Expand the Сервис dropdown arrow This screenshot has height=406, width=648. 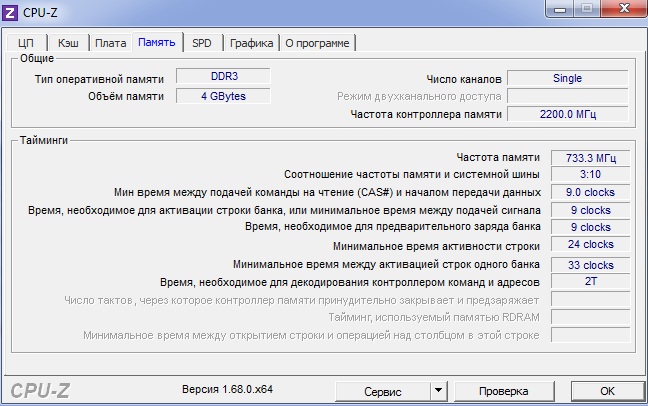(x=438, y=392)
